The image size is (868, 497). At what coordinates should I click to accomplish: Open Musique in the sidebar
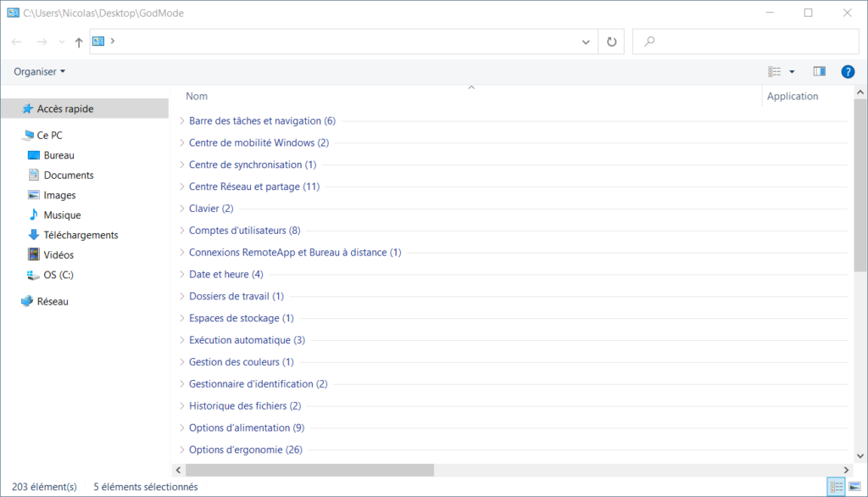(x=62, y=215)
